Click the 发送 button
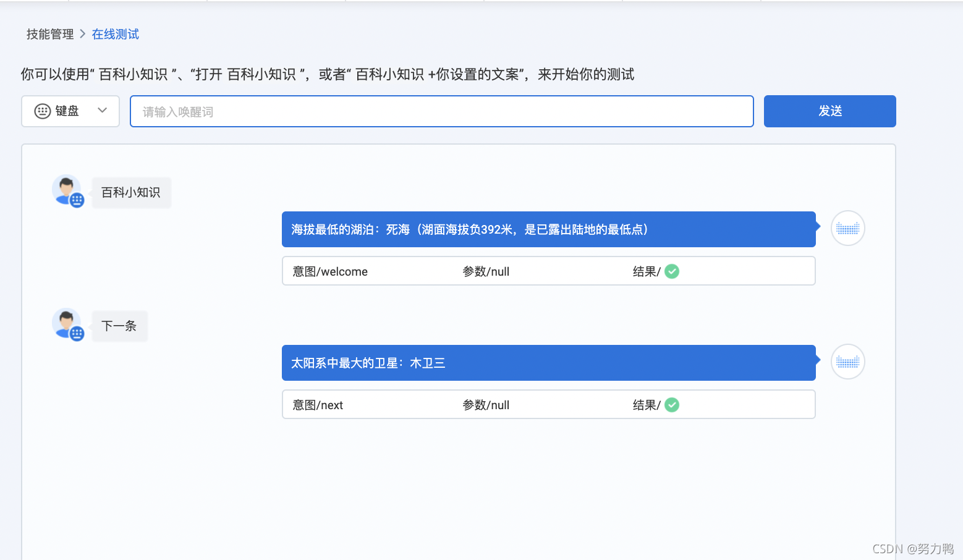Image resolution: width=963 pixels, height=560 pixels. pyautogui.click(x=830, y=111)
